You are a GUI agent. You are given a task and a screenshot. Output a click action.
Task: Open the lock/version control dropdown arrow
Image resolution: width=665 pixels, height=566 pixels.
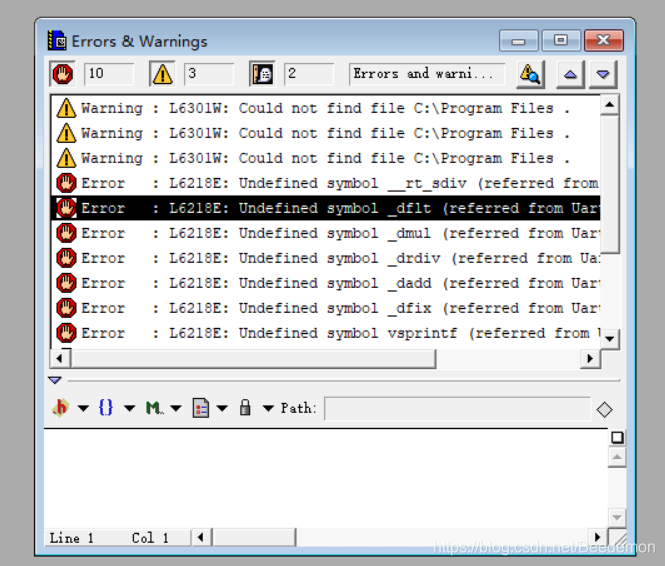pos(268,409)
